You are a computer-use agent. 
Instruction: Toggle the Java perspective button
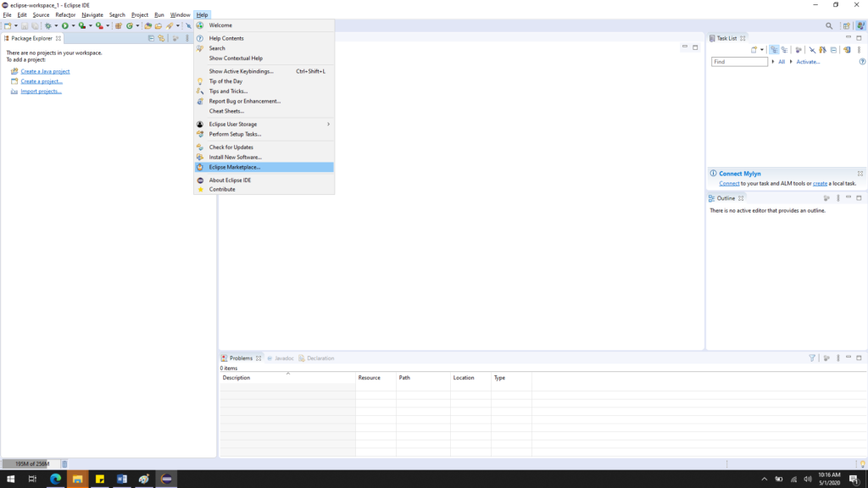click(x=861, y=26)
